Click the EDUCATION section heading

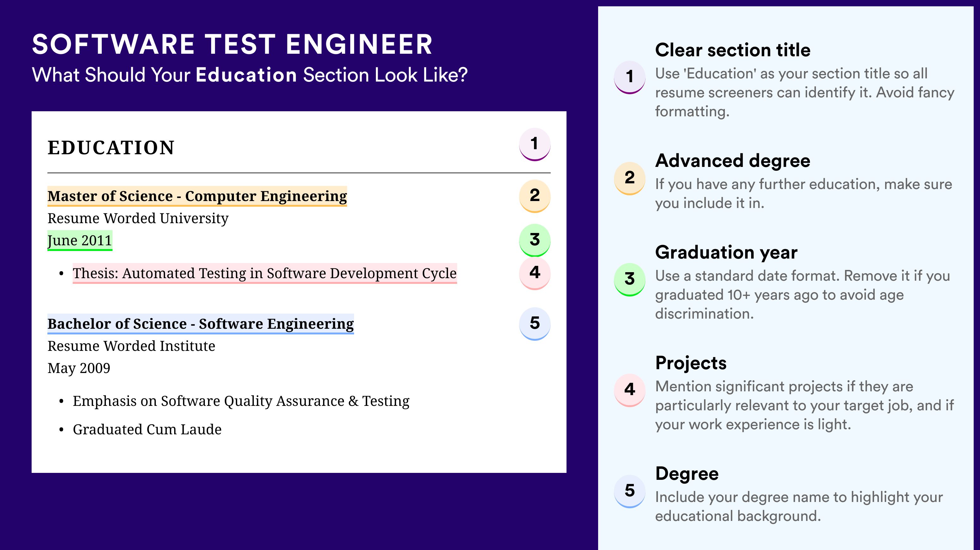point(111,148)
